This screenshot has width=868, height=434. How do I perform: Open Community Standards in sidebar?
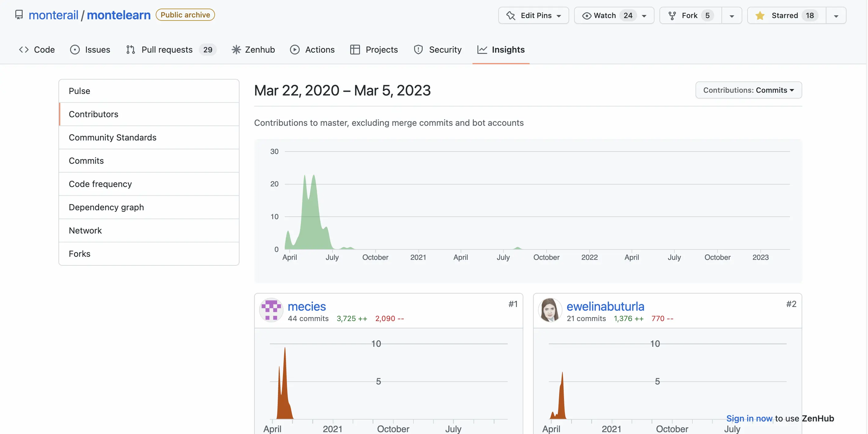149,138
